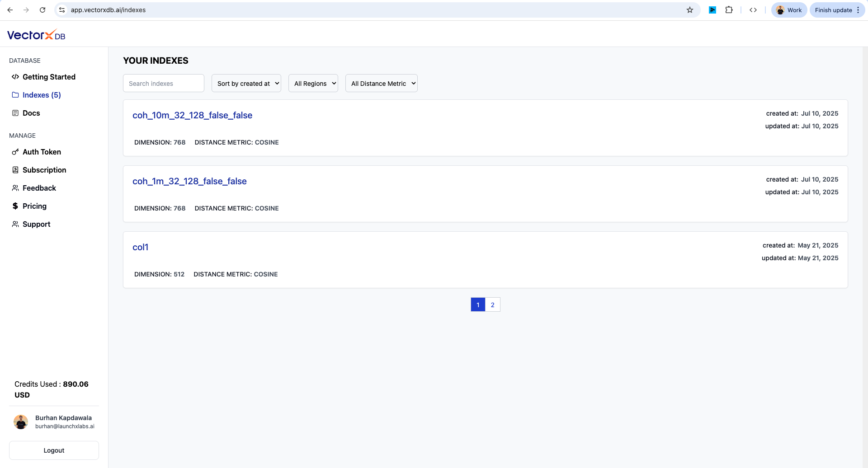This screenshot has width=868, height=468.
Task: Click Burhan Kapdawala's avatar photo
Action: coord(21,422)
